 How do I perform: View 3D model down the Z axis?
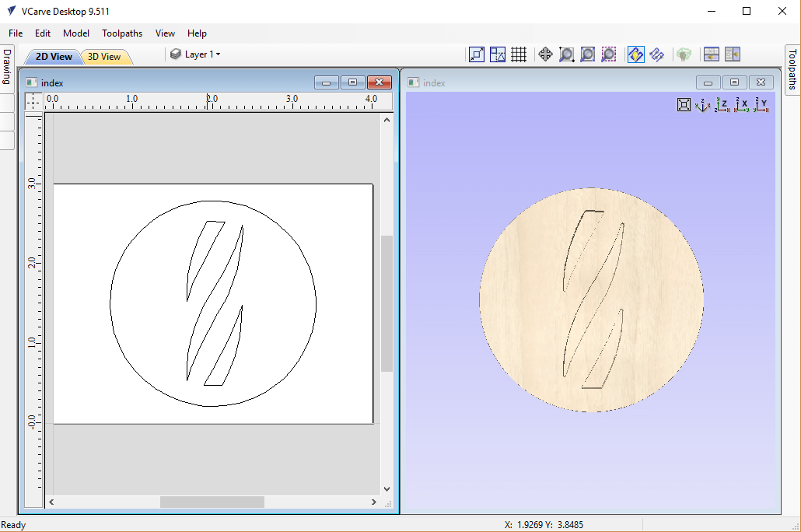click(x=723, y=105)
